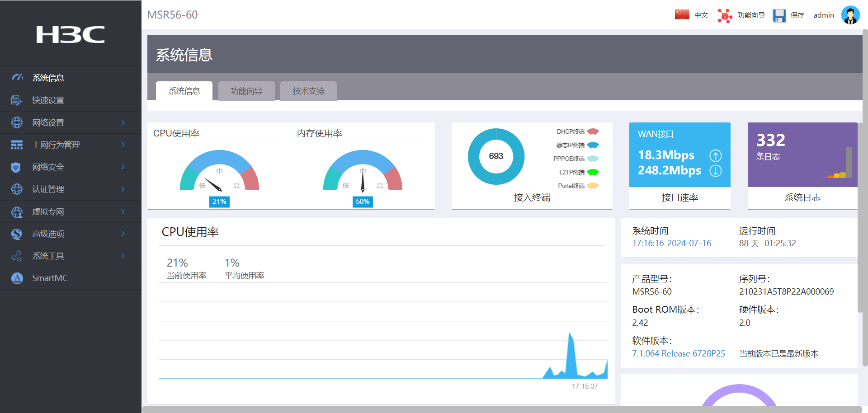Viewport: 868px width, 413px height.
Task: Expand the 高级选项 menu arrow
Action: (x=123, y=234)
